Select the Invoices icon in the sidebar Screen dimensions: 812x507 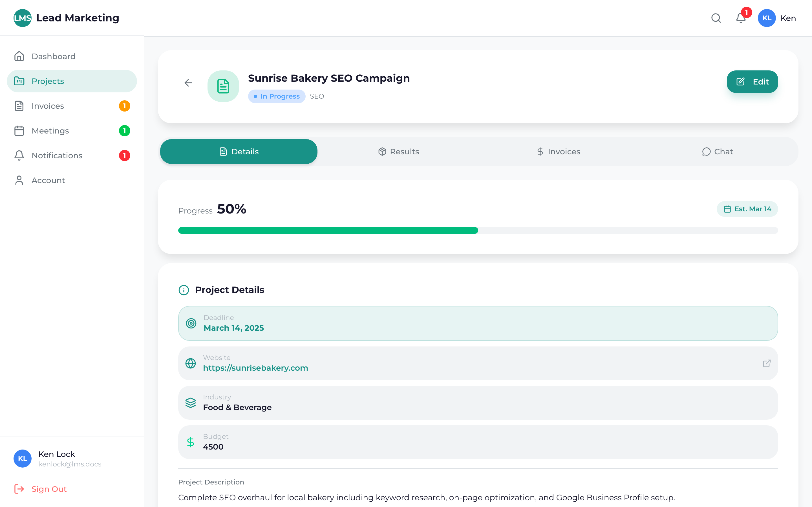(19, 106)
